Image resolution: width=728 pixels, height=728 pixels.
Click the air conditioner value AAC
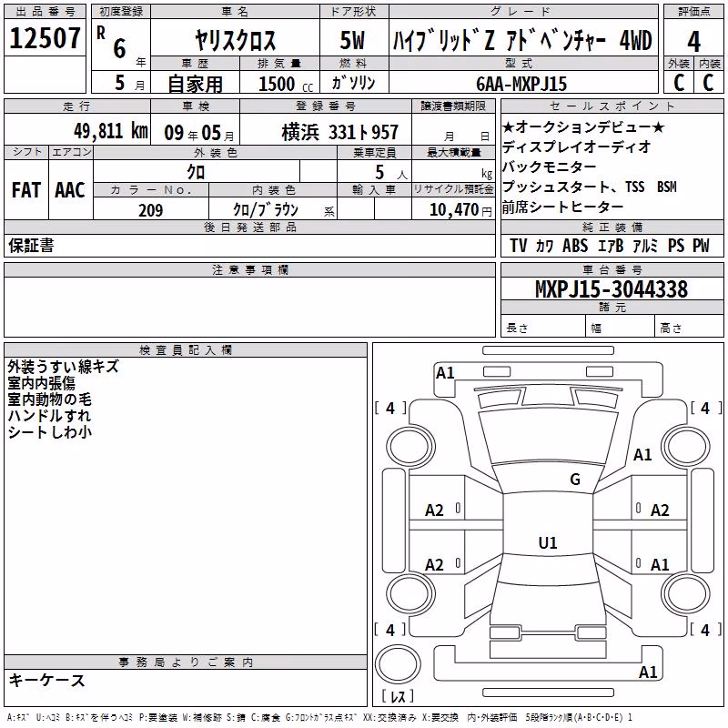[x=70, y=190]
